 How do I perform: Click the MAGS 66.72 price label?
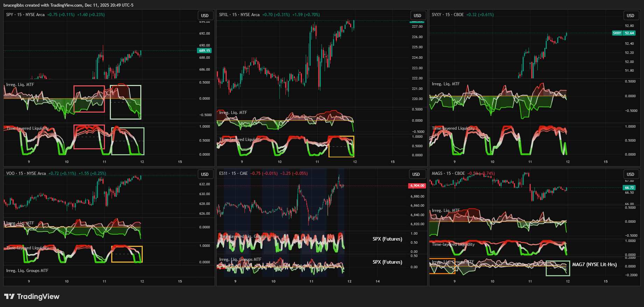point(629,188)
